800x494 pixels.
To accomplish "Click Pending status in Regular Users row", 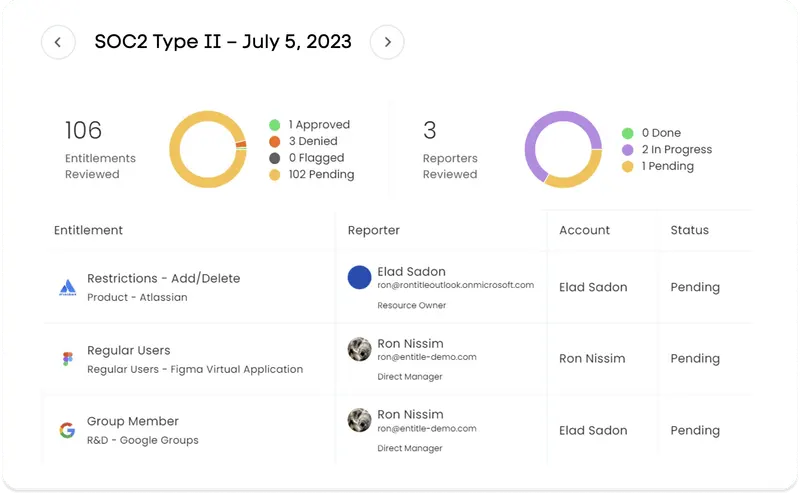I will pos(695,359).
